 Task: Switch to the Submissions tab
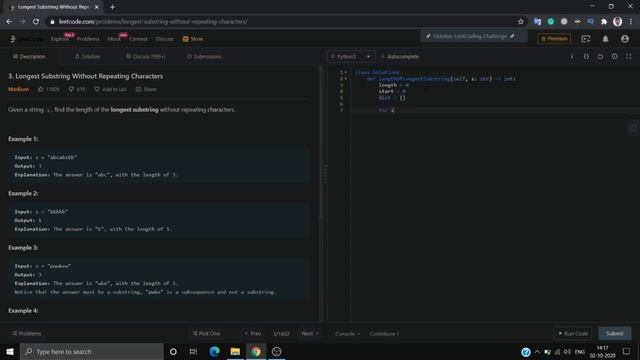(x=204, y=57)
